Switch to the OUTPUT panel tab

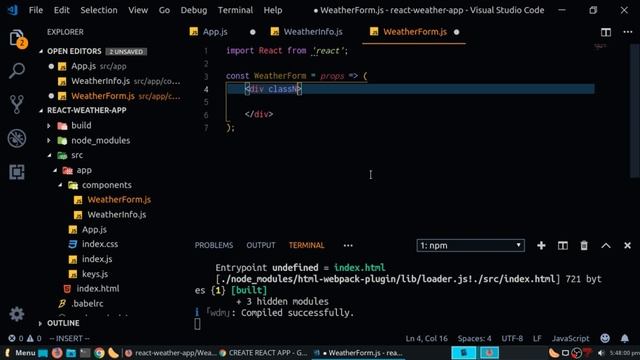[x=261, y=245]
